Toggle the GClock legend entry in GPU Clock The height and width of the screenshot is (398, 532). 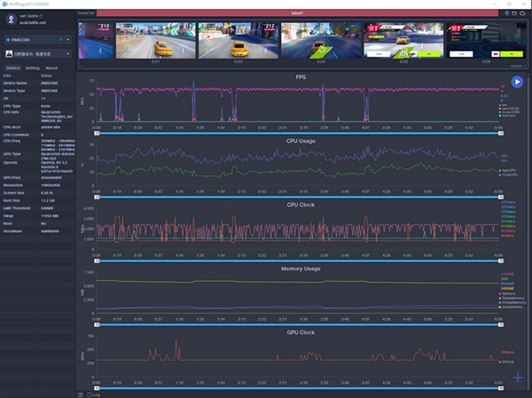pyautogui.click(x=509, y=361)
